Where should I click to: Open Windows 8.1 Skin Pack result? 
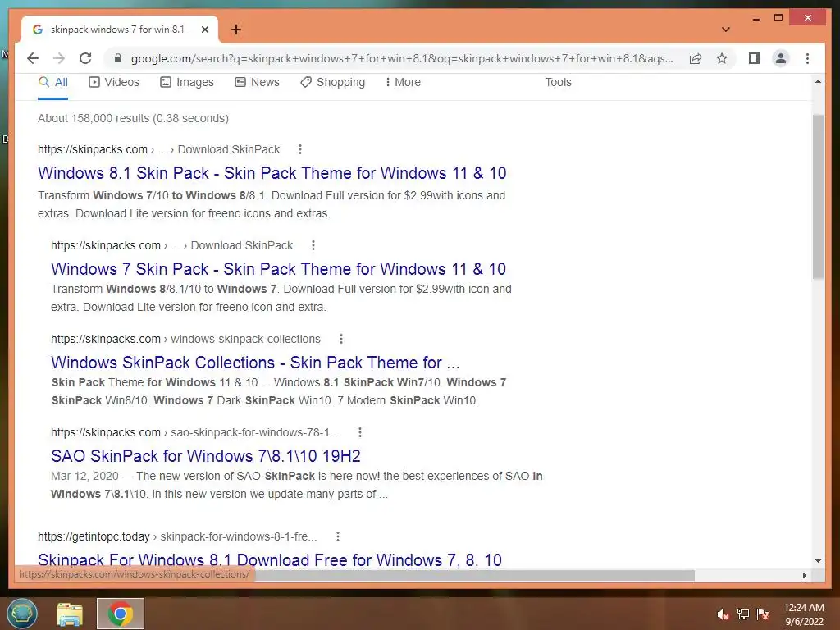(272, 173)
